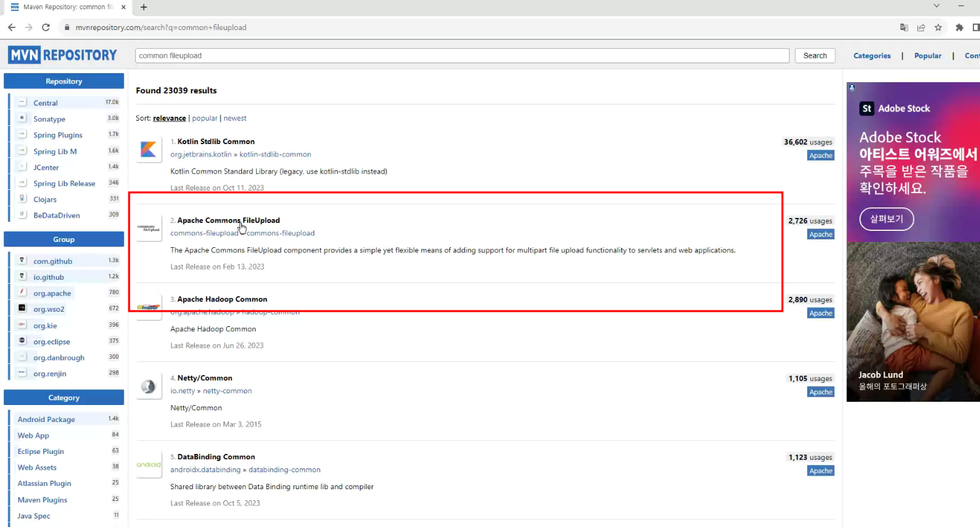Open Kotlin Stdlib Common result
Image resolution: width=980 pixels, height=527 pixels.
tap(216, 142)
